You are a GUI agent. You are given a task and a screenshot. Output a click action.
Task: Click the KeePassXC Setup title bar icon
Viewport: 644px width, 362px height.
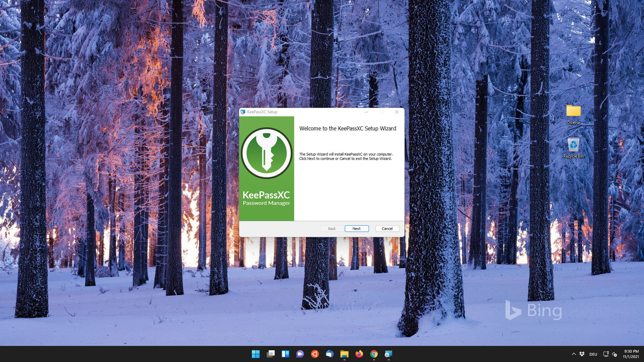click(243, 112)
